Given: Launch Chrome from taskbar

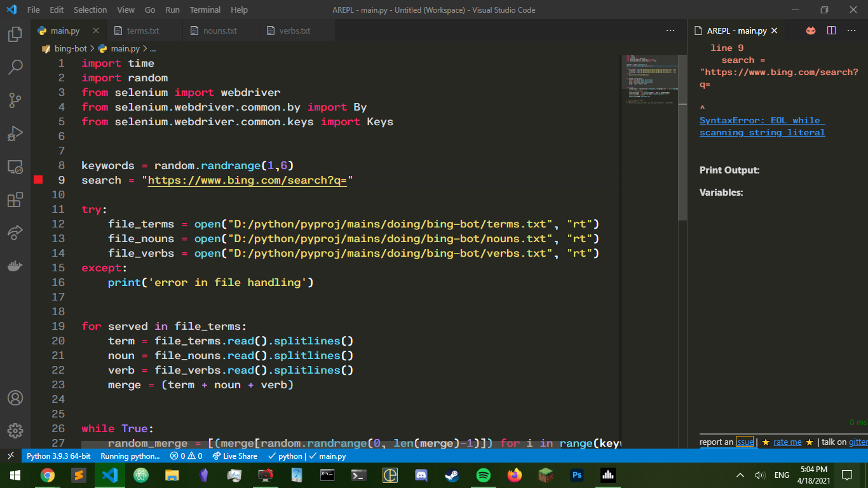Looking at the screenshot, I should [x=48, y=475].
